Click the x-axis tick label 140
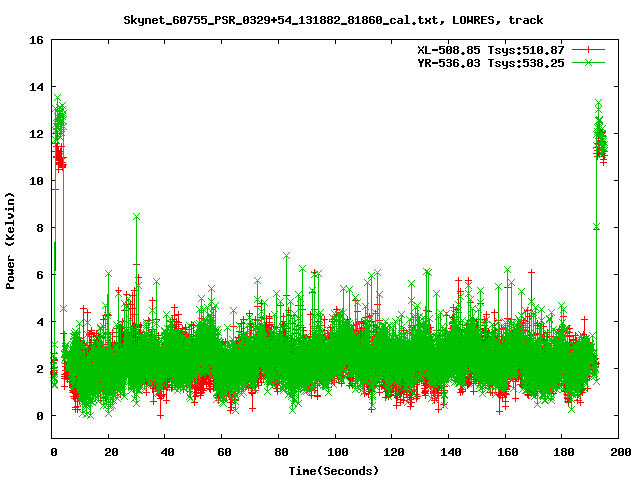The height and width of the screenshot is (480, 640). [449, 452]
